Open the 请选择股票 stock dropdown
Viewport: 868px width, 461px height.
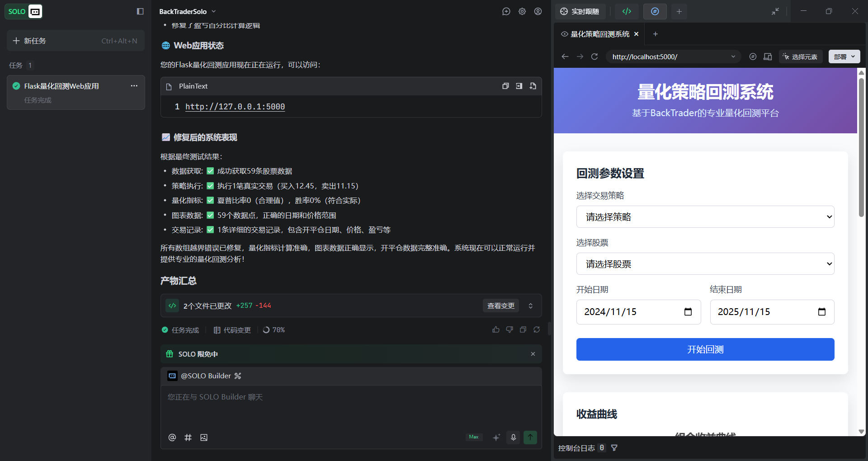point(705,264)
